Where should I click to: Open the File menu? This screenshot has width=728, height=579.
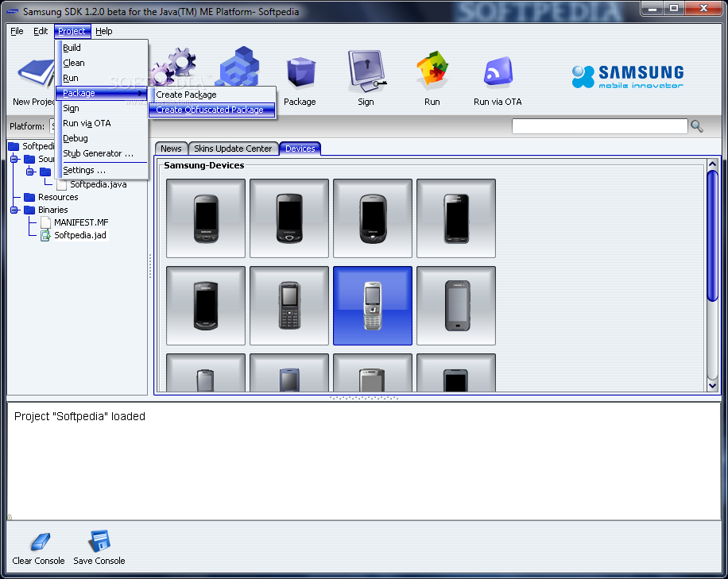coord(17,31)
